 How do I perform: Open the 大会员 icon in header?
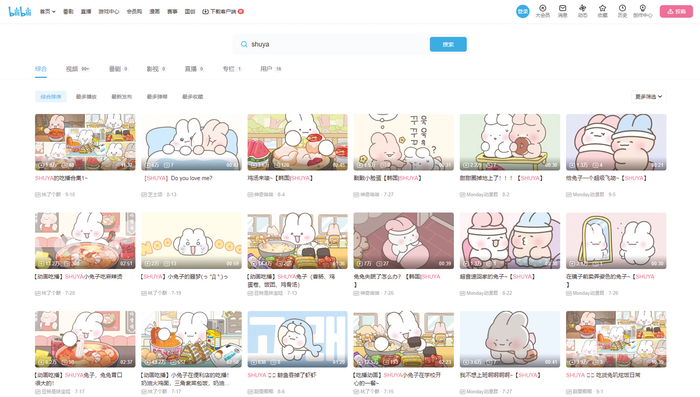pos(542,11)
